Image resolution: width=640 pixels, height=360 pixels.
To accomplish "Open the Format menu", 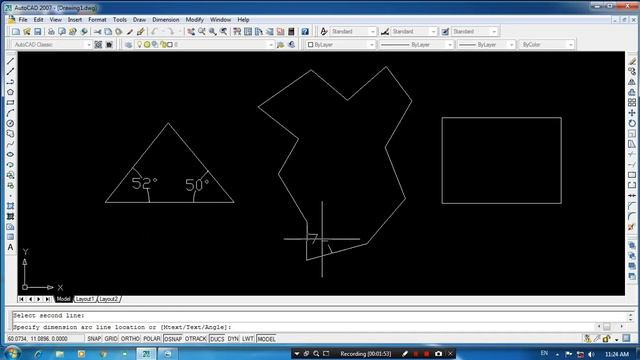I will (97, 20).
